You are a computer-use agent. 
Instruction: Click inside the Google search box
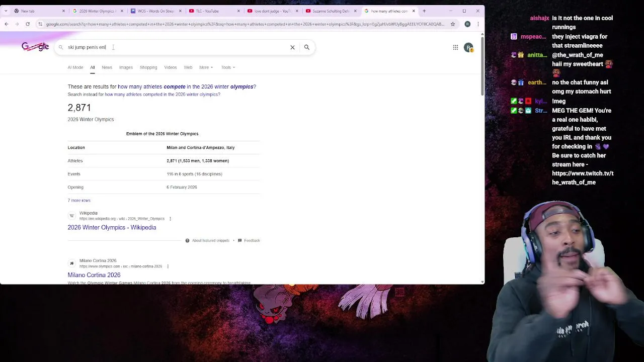pos(176,47)
